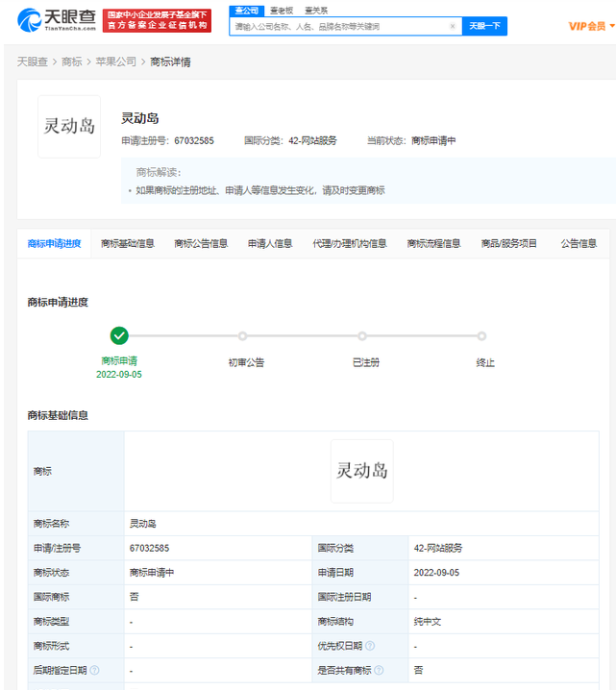Select the green date 2022-09-05 under 商标申请

click(119, 375)
